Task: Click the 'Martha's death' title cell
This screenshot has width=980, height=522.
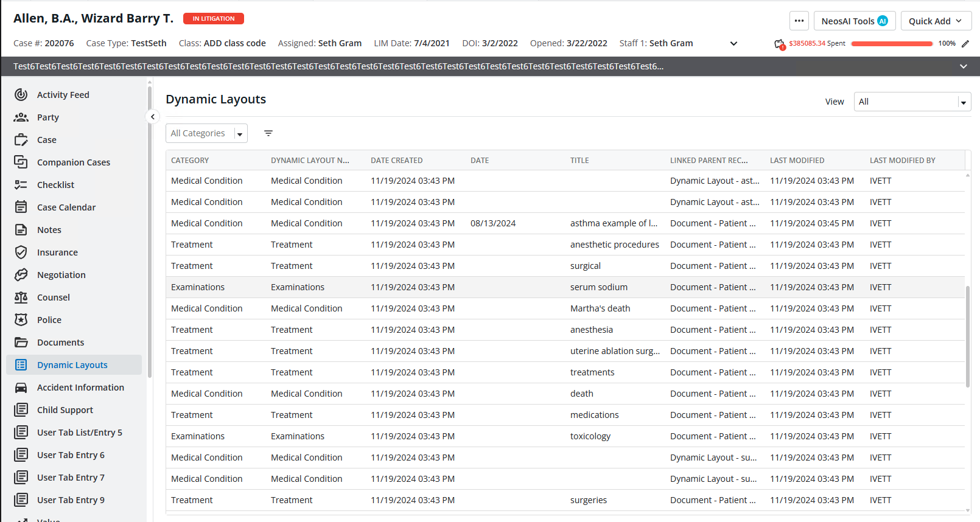Action: [x=600, y=308]
